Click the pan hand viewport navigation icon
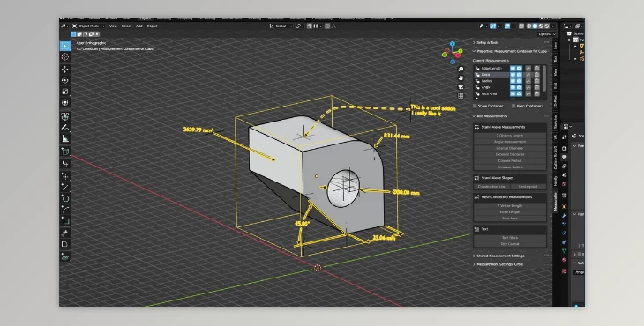644x326 pixels. [x=461, y=78]
